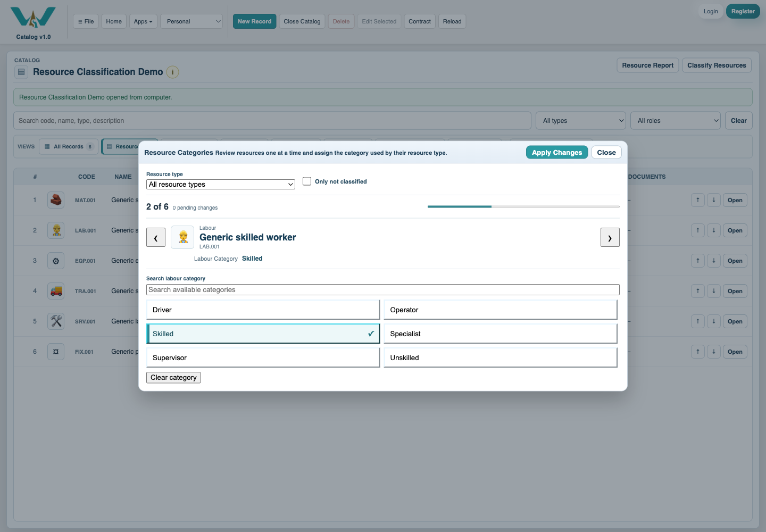The height and width of the screenshot is (532, 766).
Task: Move TRA.001 row down
Action: (x=714, y=291)
